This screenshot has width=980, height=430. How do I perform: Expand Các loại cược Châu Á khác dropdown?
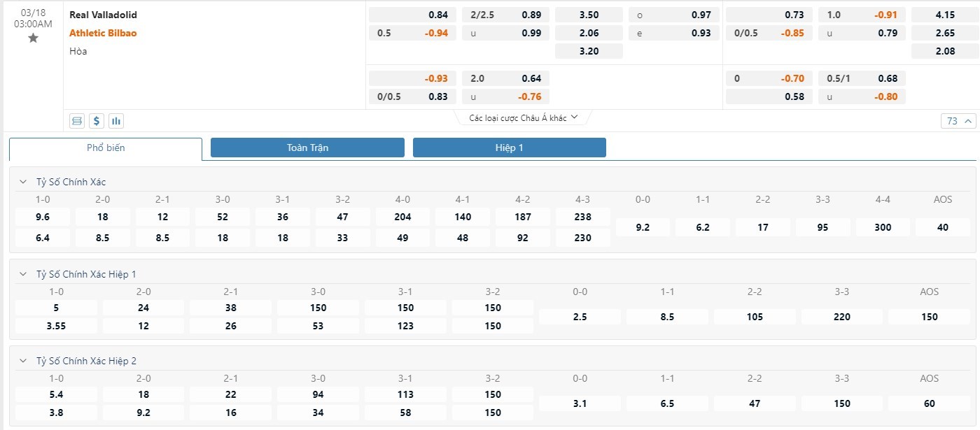[x=524, y=118]
